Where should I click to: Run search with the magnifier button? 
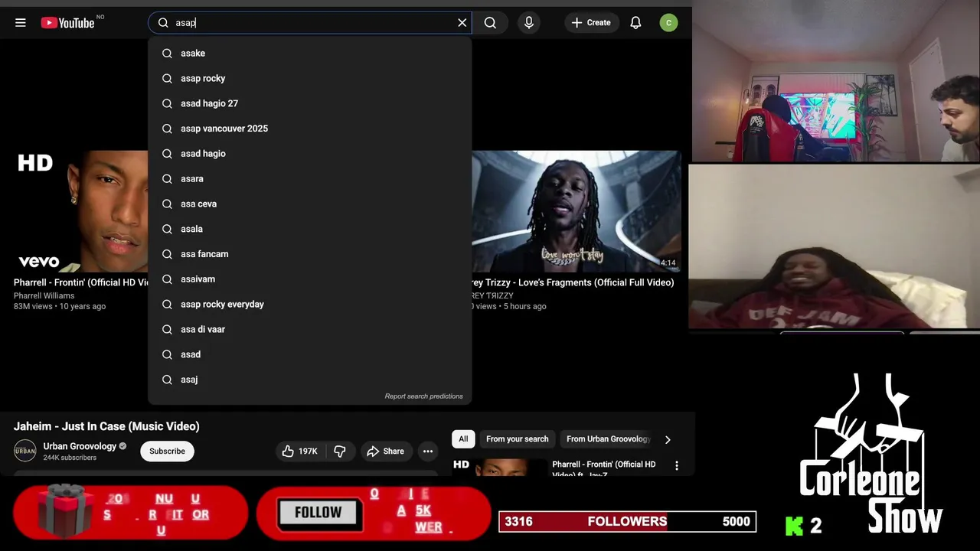(x=491, y=23)
